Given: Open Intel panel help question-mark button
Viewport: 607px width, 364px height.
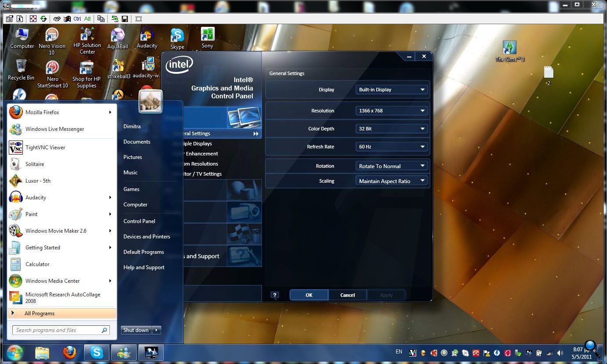Looking at the screenshot, I should (x=275, y=295).
